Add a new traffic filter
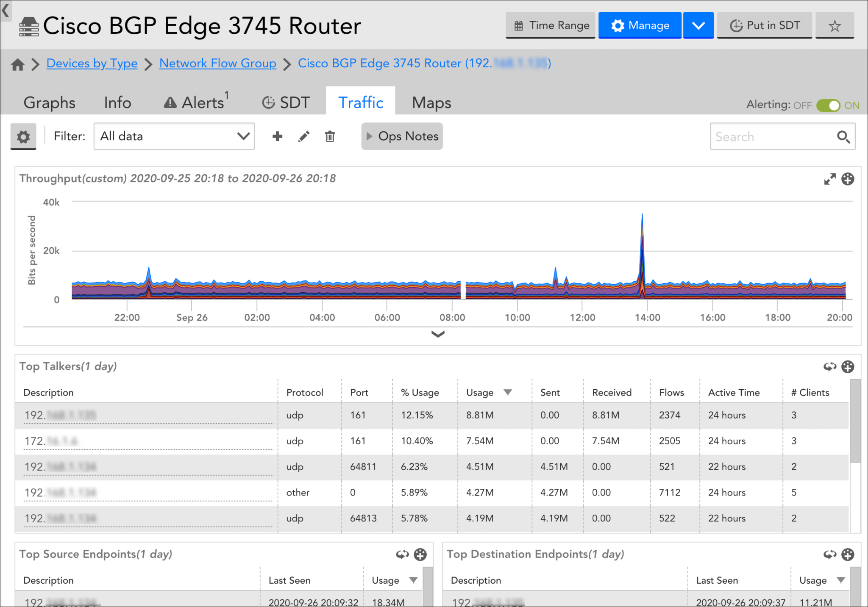Image resolution: width=868 pixels, height=607 pixels. (x=277, y=136)
